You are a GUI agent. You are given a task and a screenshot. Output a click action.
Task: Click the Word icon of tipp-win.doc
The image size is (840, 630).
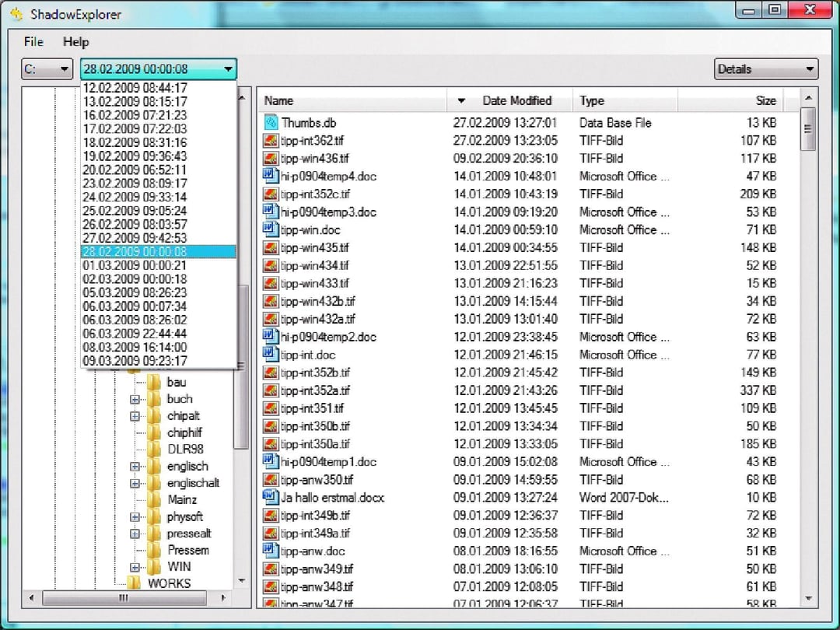[x=271, y=230]
